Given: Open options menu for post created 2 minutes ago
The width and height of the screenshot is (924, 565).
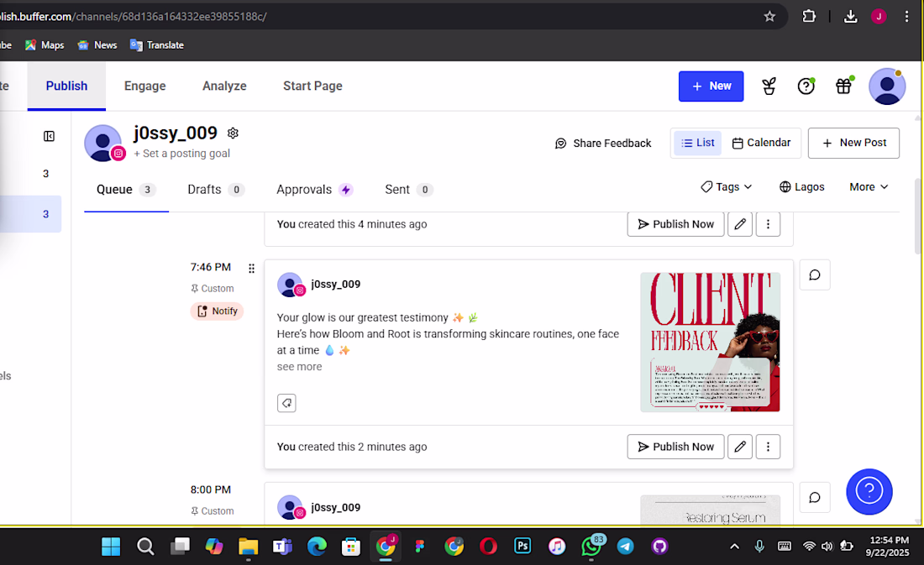Looking at the screenshot, I should tap(768, 447).
